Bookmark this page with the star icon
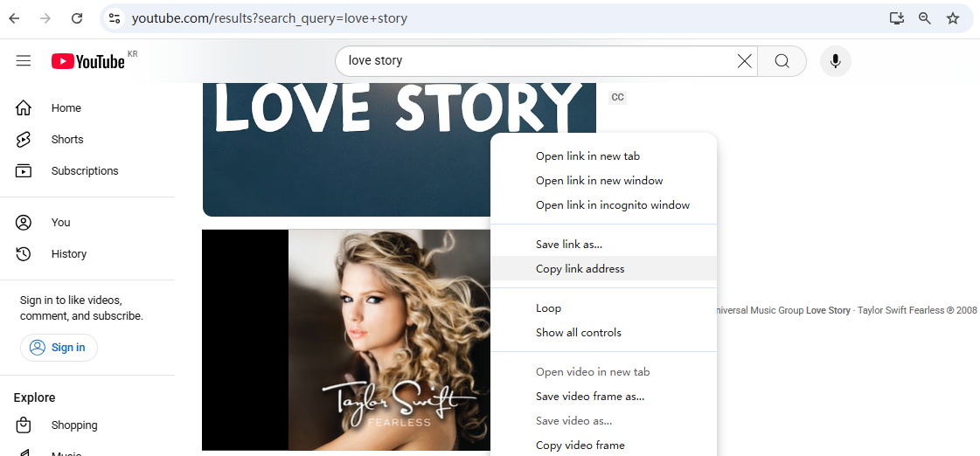Image resolution: width=980 pixels, height=456 pixels. 953,18
